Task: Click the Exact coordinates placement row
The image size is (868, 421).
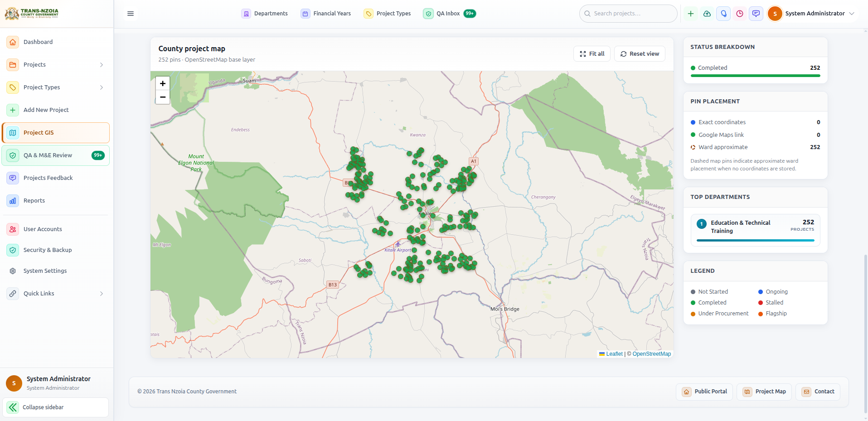Action: tap(755, 122)
